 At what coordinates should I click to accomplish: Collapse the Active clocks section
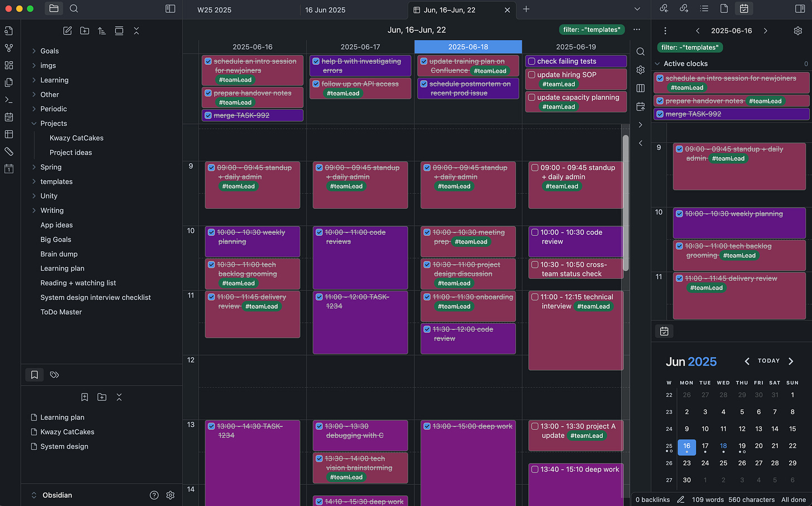point(658,64)
